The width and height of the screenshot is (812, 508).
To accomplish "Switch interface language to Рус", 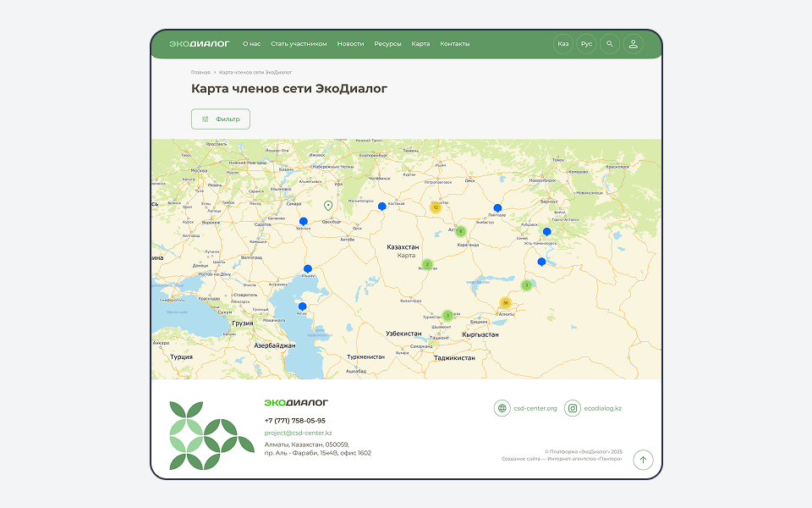I will pyautogui.click(x=586, y=43).
